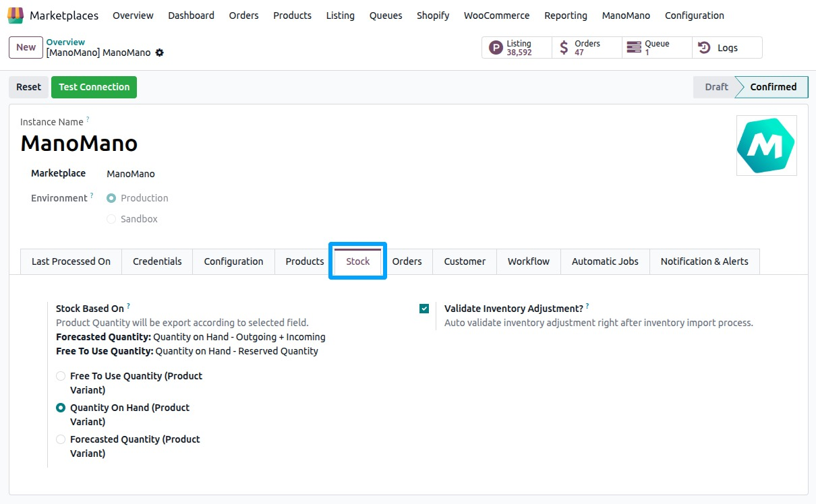Switch to the Credentials tab
This screenshot has width=816, height=504.
click(157, 261)
